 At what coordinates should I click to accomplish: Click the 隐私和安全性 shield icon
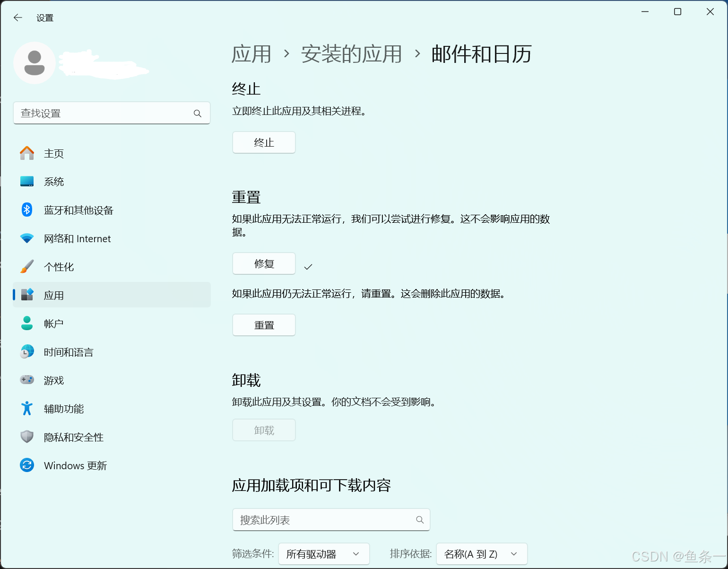click(27, 437)
